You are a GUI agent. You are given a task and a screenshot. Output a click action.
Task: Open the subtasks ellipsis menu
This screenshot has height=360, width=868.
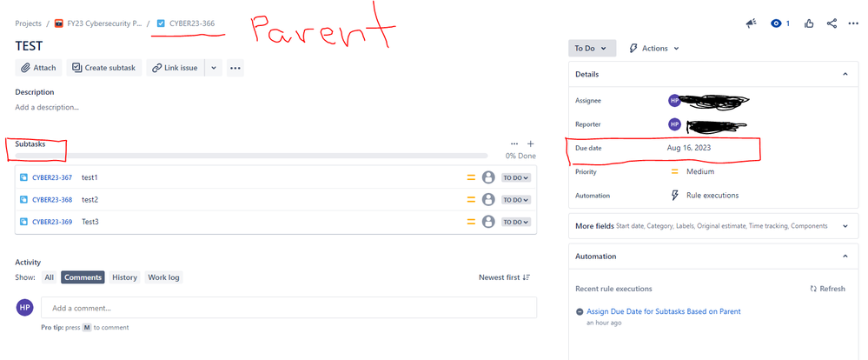[x=514, y=143]
